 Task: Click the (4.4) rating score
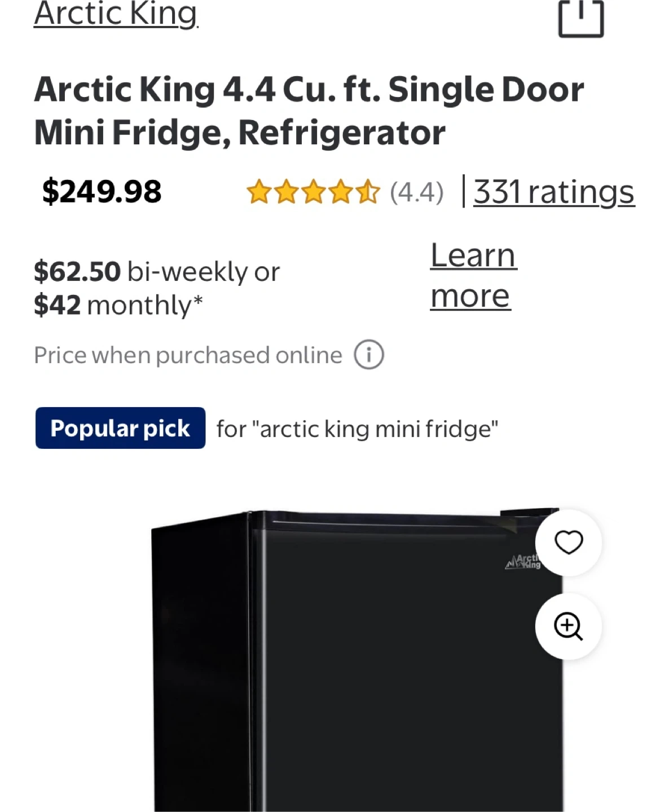pos(416,192)
